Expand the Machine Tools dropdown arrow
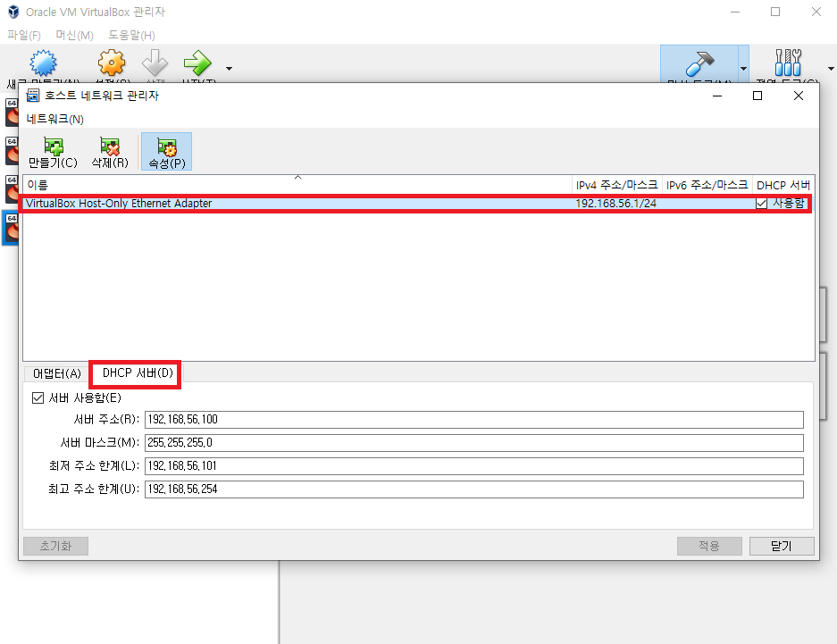This screenshot has height=644, width=837. click(743, 68)
